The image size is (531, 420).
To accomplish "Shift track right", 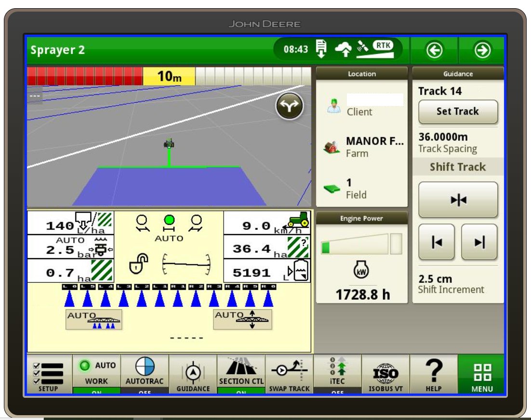I will point(479,242).
